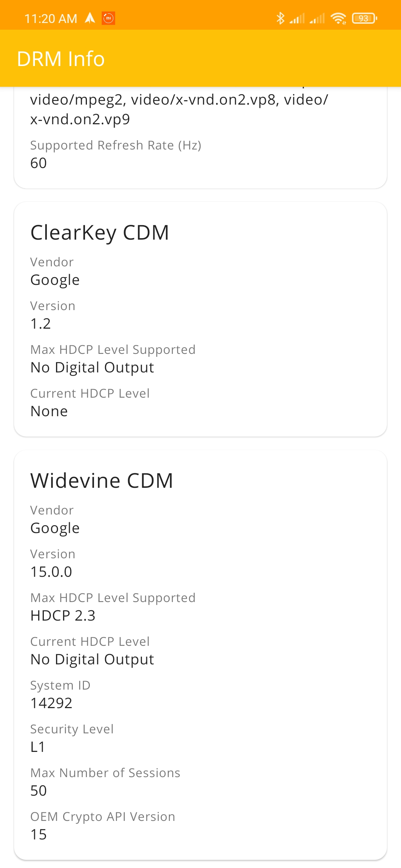Select the System ID 14292 value

pyautogui.click(x=52, y=703)
